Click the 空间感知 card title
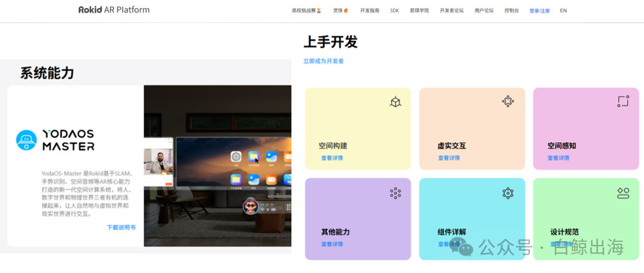Viewport: 644px width, 273px height. pyautogui.click(x=562, y=146)
